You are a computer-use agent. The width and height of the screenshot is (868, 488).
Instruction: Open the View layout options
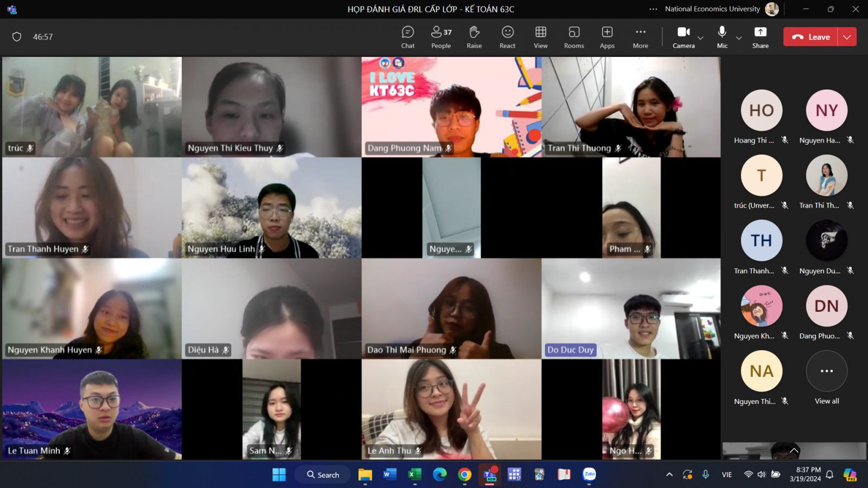click(540, 37)
